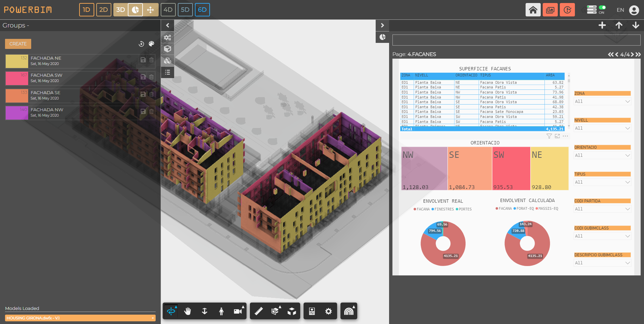Open the rainbow arch tool
This screenshot has height=324, width=644.
click(x=349, y=311)
